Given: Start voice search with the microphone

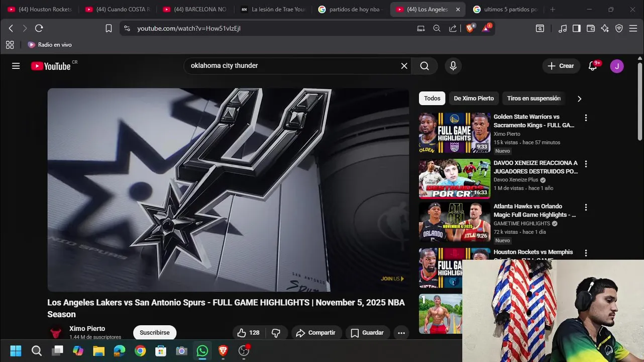Looking at the screenshot, I should click(453, 66).
